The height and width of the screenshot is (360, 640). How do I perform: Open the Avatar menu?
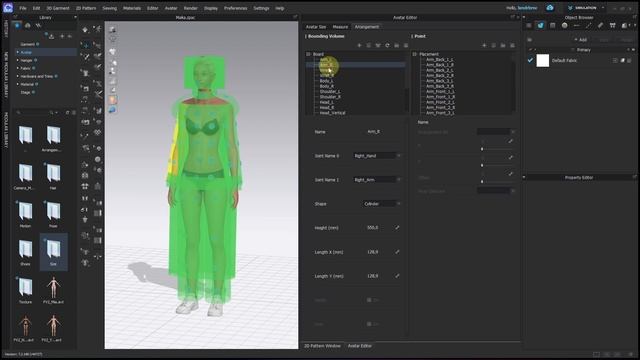[171, 8]
